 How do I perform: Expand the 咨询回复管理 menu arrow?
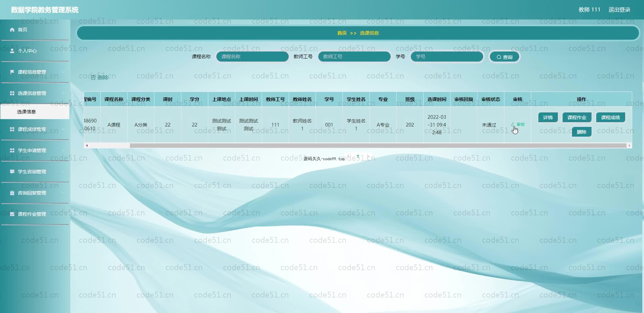point(63,193)
